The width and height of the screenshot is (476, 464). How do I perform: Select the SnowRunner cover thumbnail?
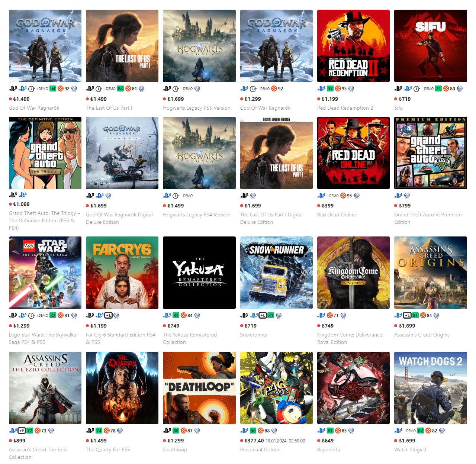click(276, 273)
